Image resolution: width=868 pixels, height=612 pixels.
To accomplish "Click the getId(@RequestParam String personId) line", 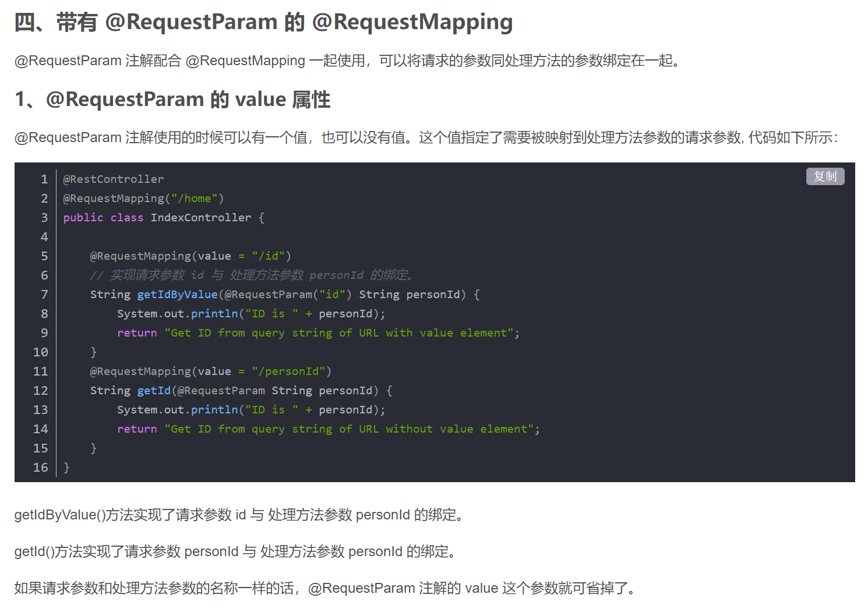I will coord(241,391).
